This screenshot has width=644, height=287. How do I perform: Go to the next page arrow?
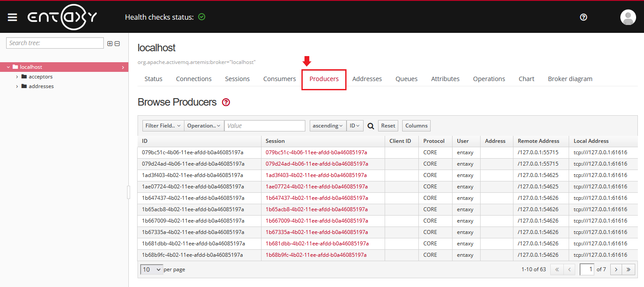pos(616,269)
